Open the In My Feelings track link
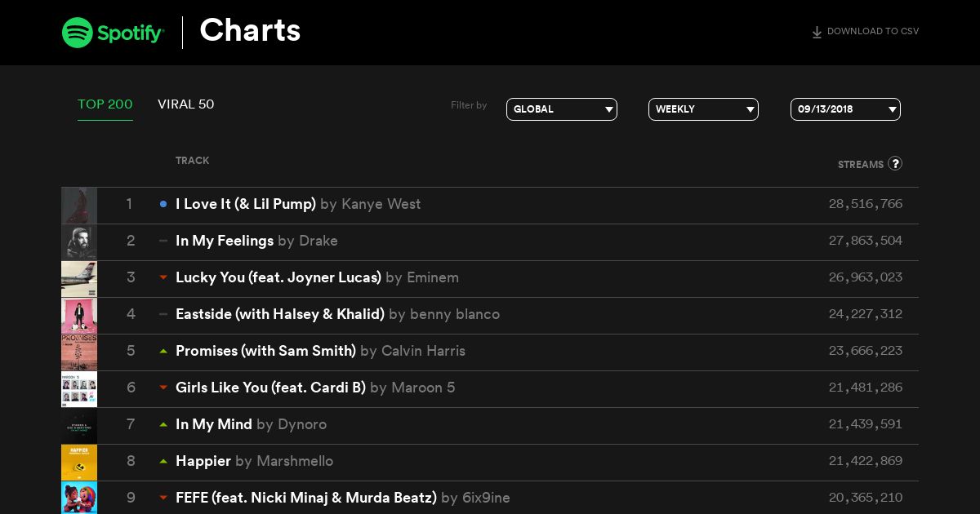Image resolution: width=980 pixels, height=514 pixels. click(225, 241)
